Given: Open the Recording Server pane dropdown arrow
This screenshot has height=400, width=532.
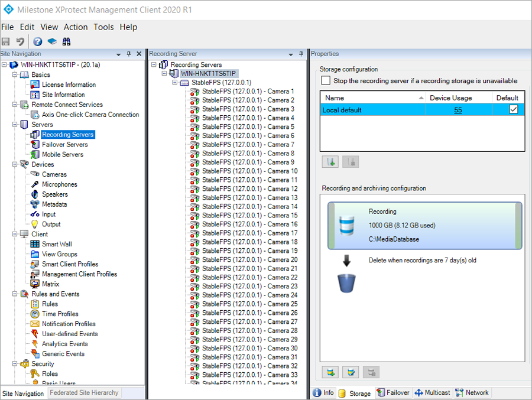Looking at the screenshot, I should tap(291, 54).
